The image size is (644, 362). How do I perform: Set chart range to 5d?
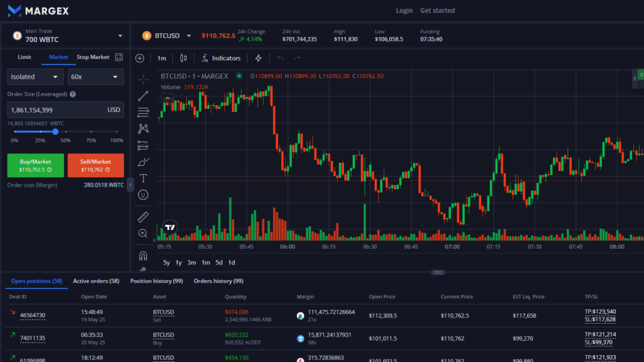point(219,263)
